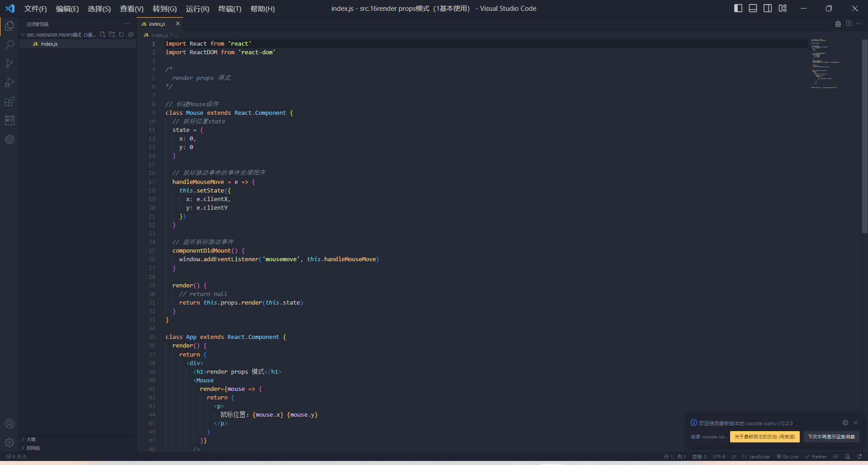868x465 pixels.
Task: Place cursor on the handleMouseMove definition line
Action: click(213, 182)
